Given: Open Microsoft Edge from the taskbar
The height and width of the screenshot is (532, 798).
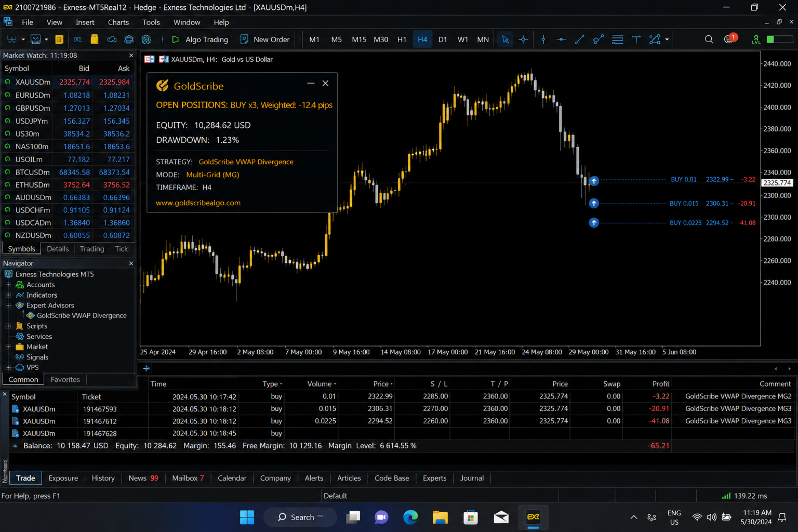Looking at the screenshot, I should 410,517.
